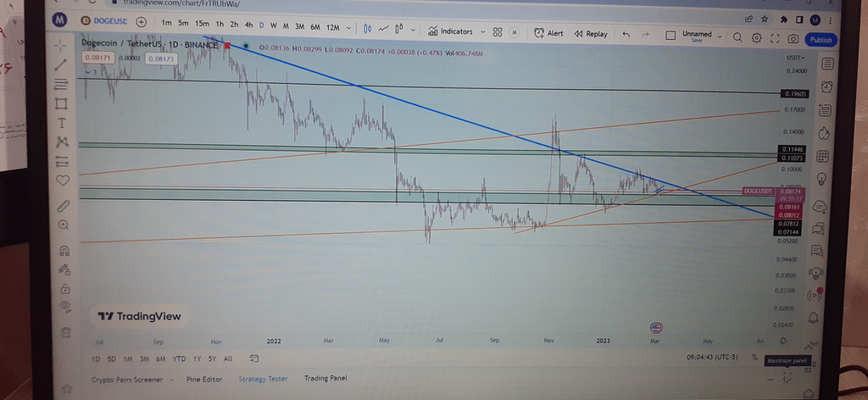Screen dimensions: 868x400
Task: Set date range to 1Y
Action: coord(197,359)
